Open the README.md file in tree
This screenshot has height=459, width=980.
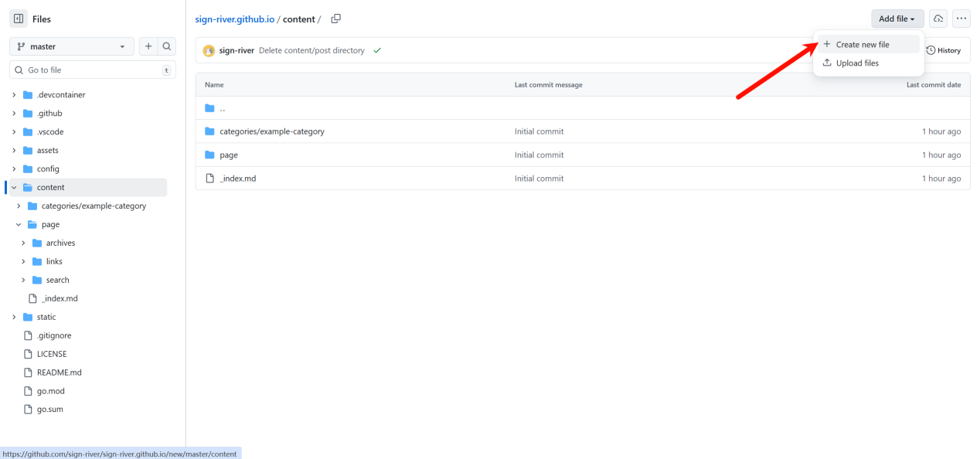[59, 373]
